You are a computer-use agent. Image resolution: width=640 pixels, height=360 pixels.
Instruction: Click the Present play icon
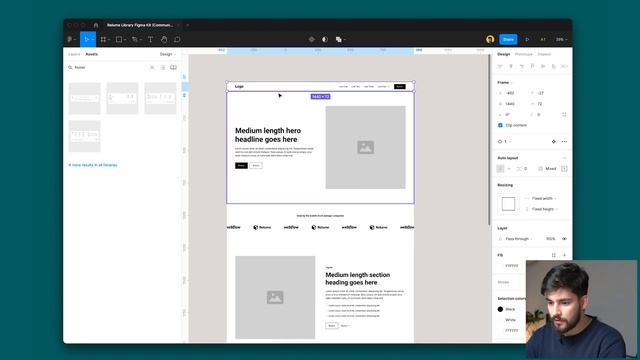click(527, 40)
